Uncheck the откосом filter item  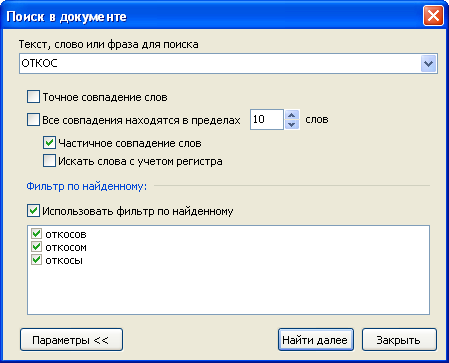(36, 247)
